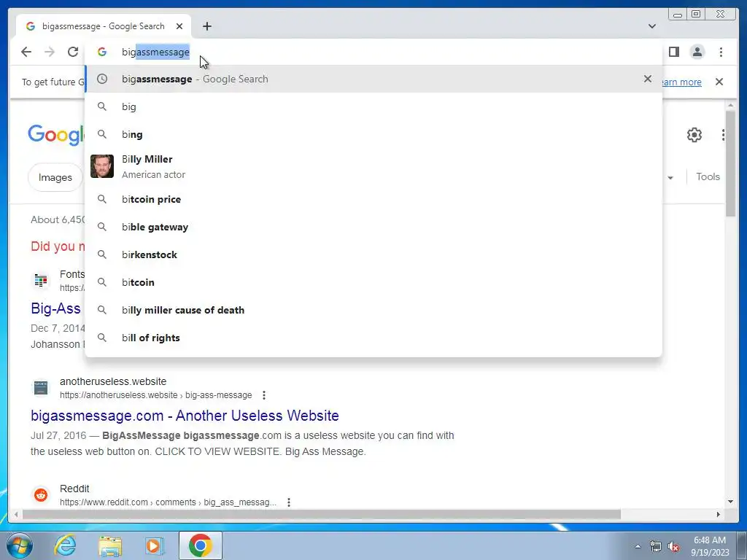Open the Tools search options

coord(708,176)
